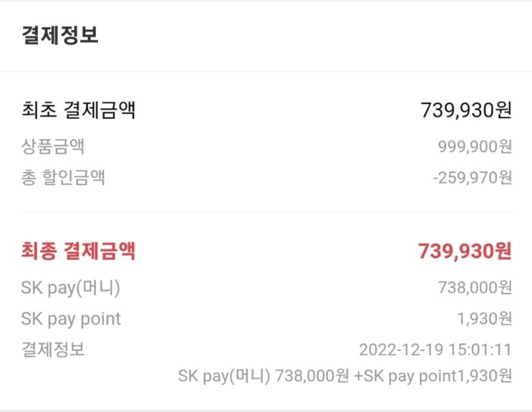Click the divider line above 최종 결제금액
Viewport: 532px width, 412px height.
(x=266, y=212)
